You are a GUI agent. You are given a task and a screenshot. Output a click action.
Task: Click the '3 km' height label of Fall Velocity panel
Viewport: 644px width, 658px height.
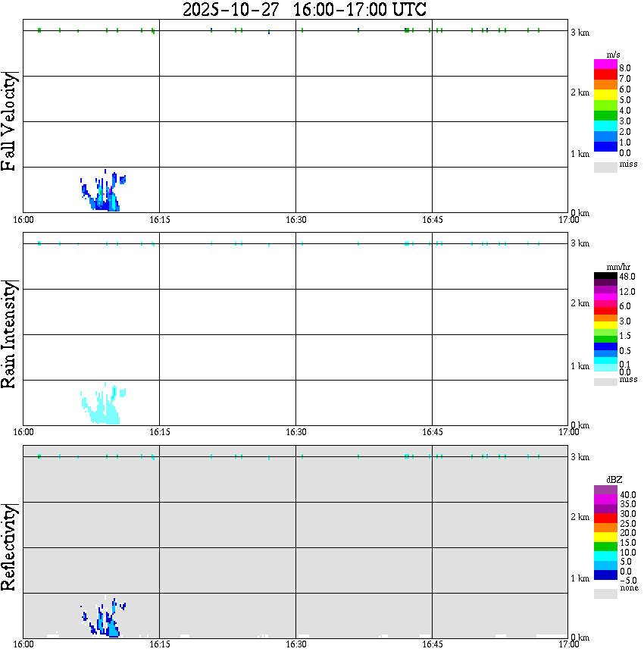pos(580,33)
